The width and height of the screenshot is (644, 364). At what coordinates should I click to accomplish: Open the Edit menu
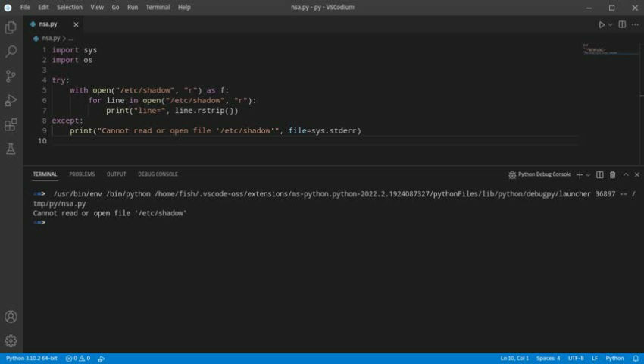click(x=43, y=8)
